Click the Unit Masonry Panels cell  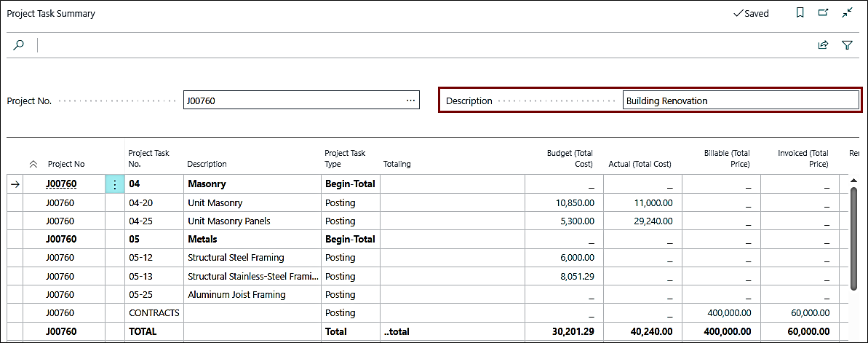click(x=252, y=221)
